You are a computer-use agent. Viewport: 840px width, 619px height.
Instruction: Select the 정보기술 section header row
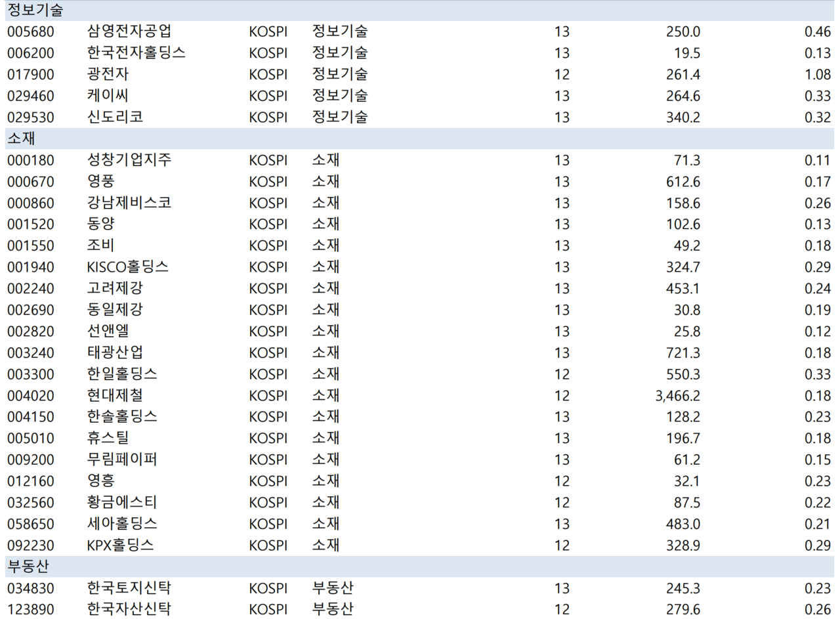(420, 11)
